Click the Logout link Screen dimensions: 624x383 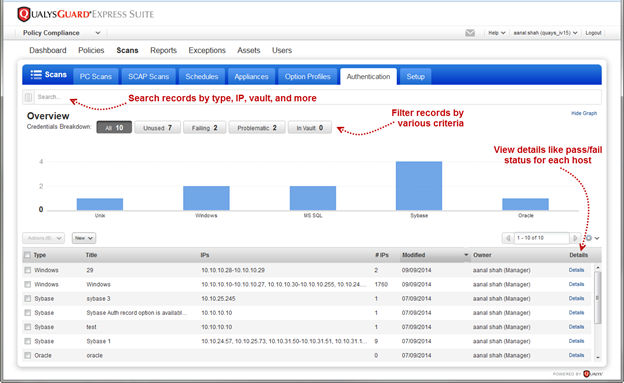coord(593,33)
